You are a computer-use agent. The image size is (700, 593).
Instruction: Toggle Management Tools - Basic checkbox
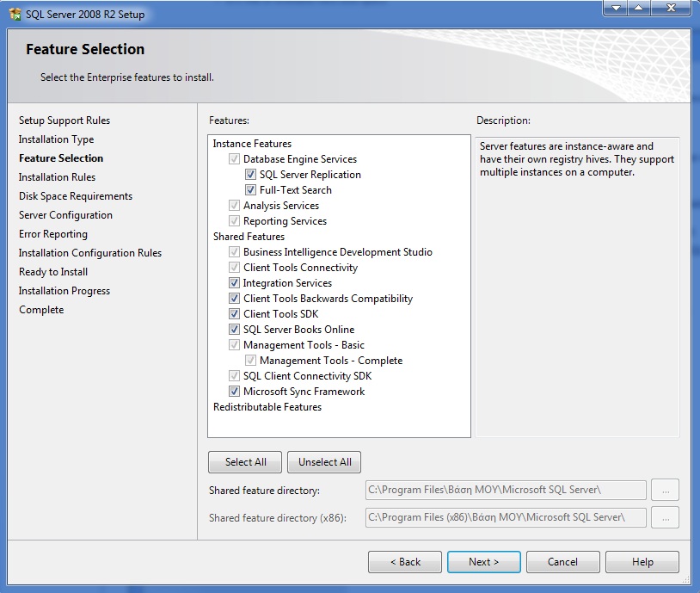point(234,345)
